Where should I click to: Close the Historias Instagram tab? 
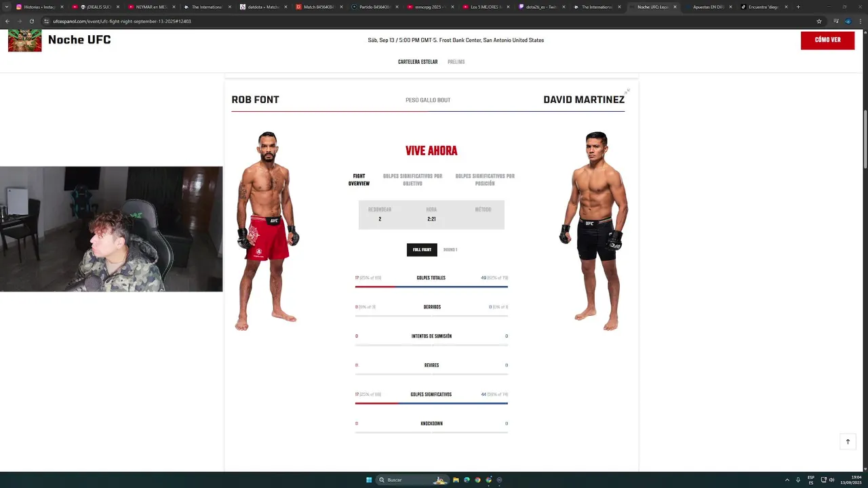tap(62, 7)
